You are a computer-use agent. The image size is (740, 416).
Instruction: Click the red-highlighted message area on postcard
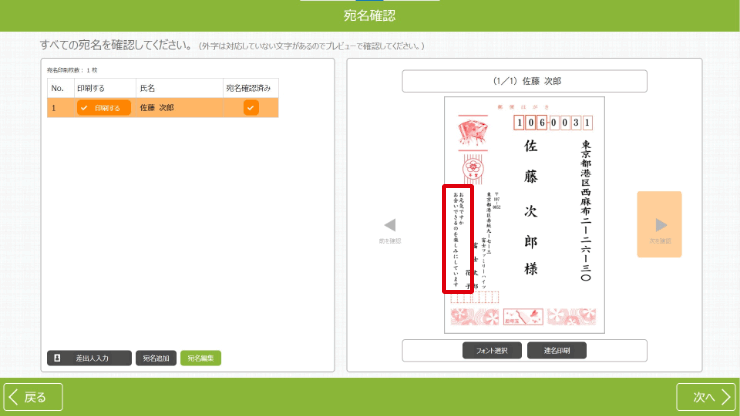click(457, 238)
